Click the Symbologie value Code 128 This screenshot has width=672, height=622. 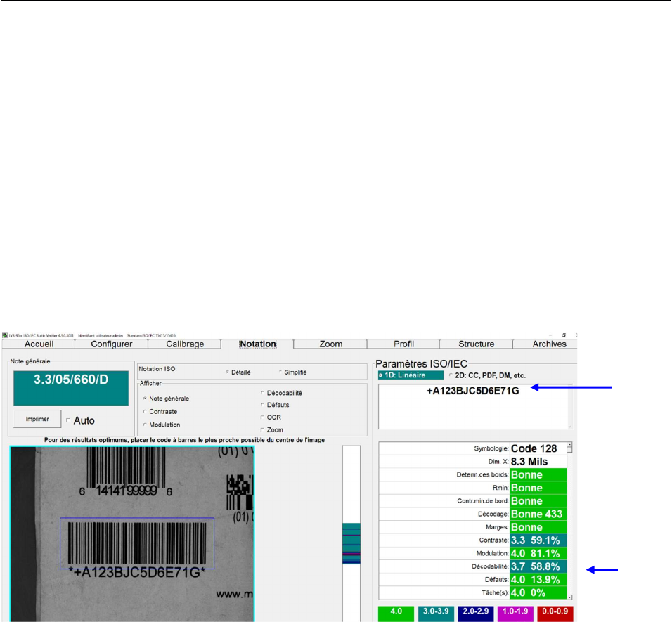538,448
